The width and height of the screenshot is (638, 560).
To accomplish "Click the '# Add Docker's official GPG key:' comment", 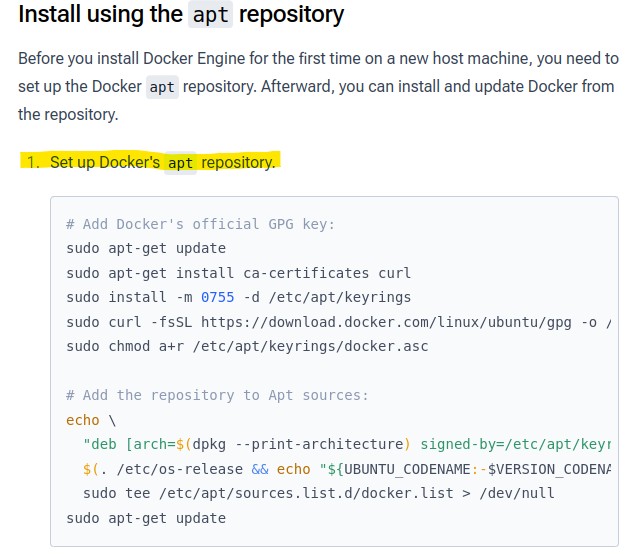I will click(200, 224).
